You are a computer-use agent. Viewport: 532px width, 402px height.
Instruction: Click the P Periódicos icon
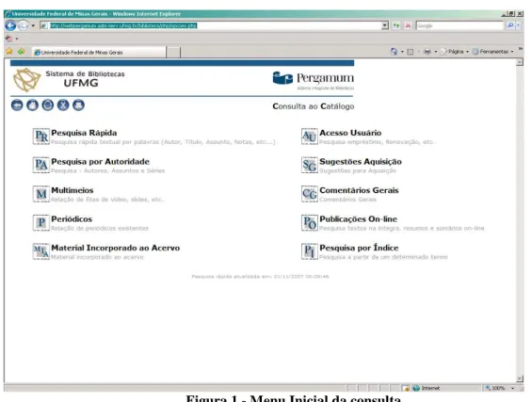coord(41,223)
